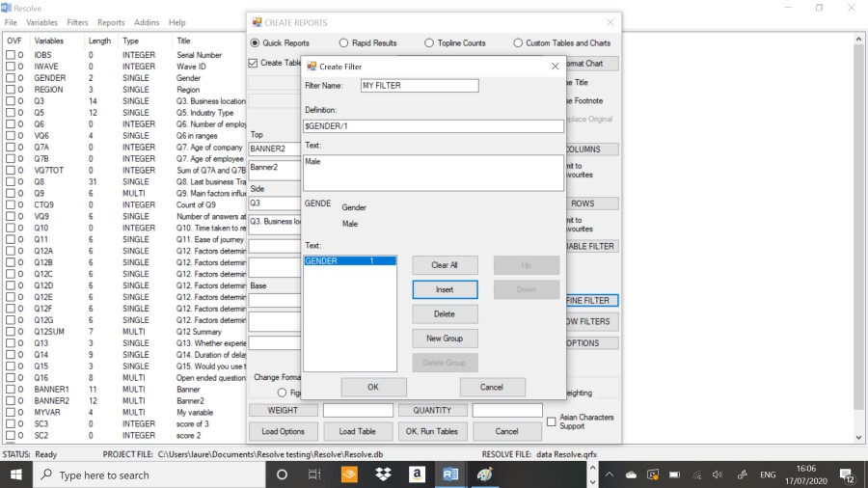Screen dimensions: 868x488
Task: Tick the Q16 variable checkbox
Action: [x=11, y=378]
